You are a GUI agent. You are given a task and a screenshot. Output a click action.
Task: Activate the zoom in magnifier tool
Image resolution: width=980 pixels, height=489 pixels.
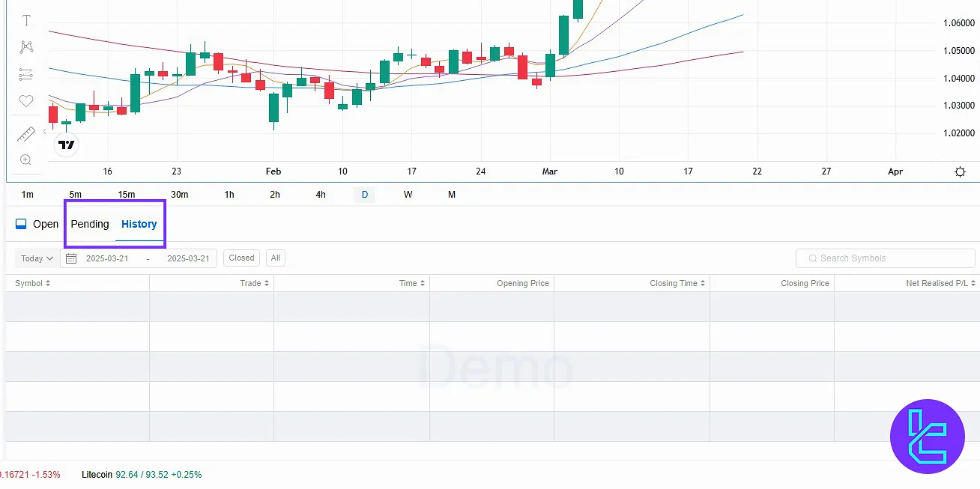(x=26, y=160)
